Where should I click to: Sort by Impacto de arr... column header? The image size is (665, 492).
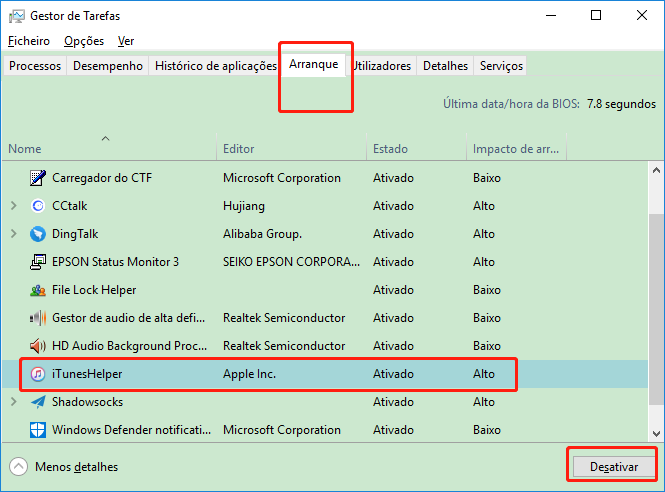pos(517,147)
